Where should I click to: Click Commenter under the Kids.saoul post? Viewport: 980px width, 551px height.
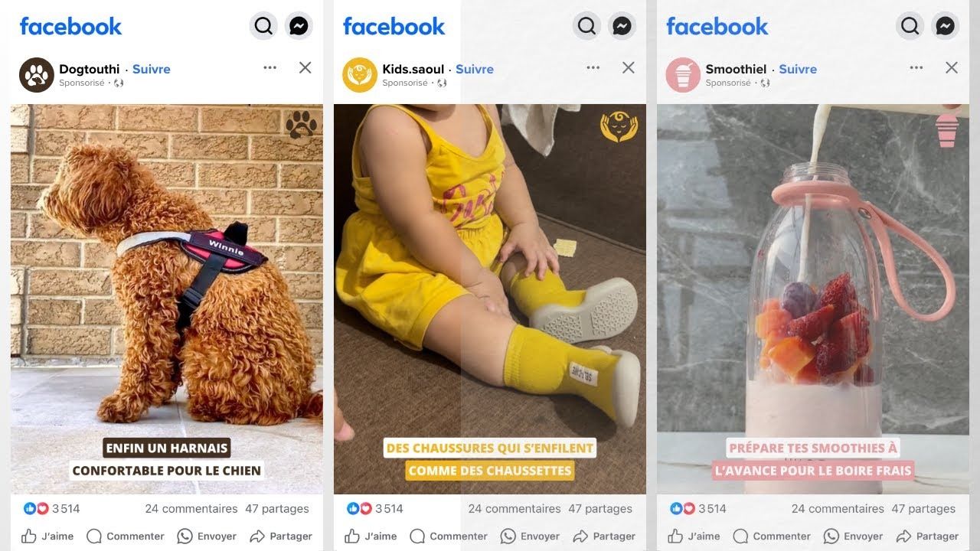[x=449, y=536]
